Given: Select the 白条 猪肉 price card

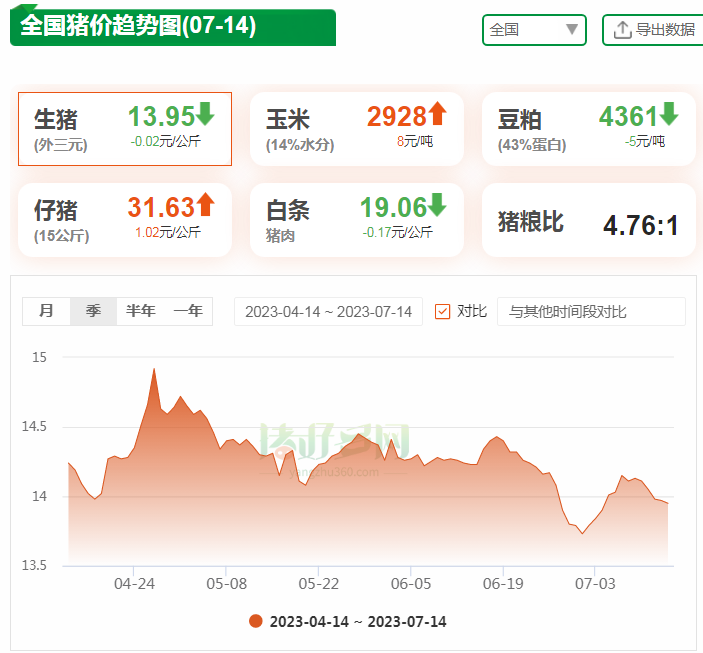Looking at the screenshot, I should [x=356, y=220].
